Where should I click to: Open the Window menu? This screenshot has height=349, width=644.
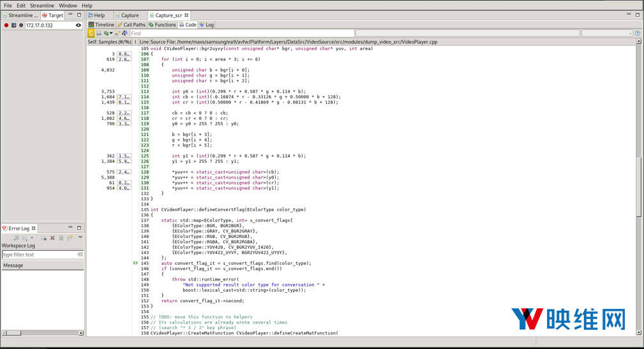pos(68,6)
